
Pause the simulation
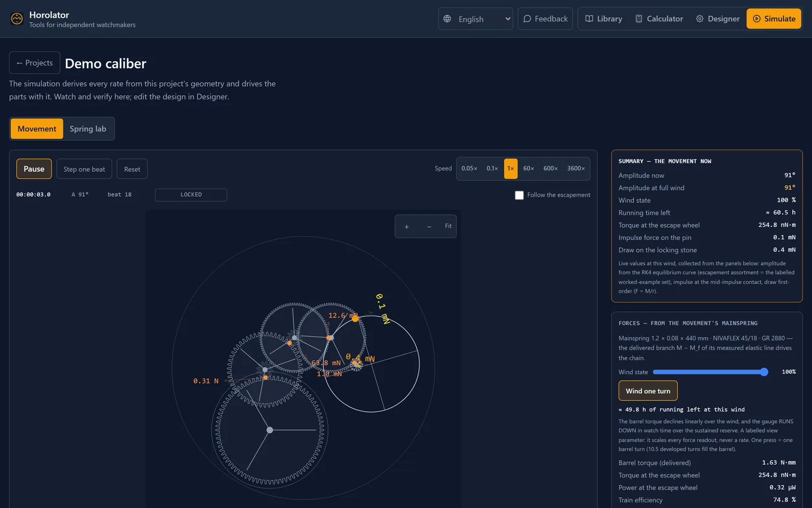pyautogui.click(x=34, y=169)
